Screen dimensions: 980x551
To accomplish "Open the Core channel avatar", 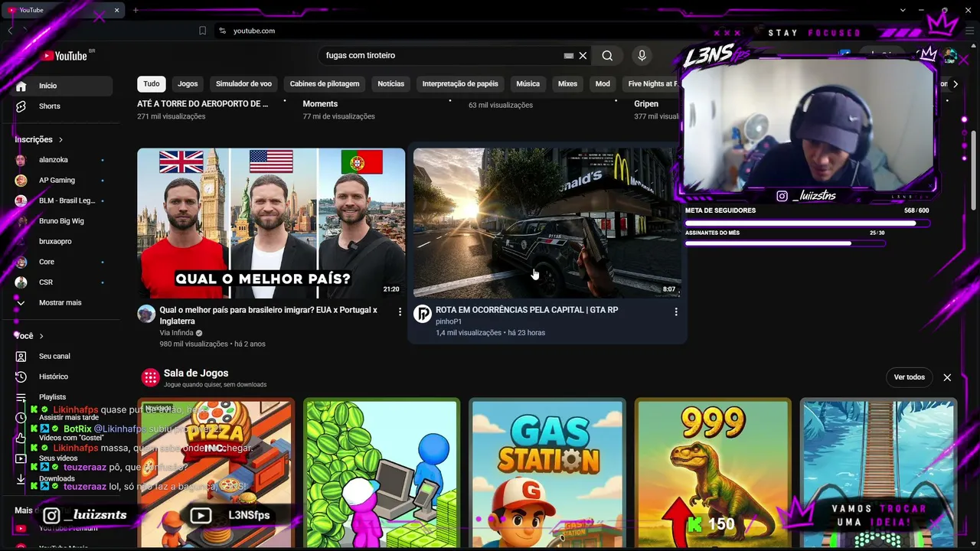I will coord(21,262).
